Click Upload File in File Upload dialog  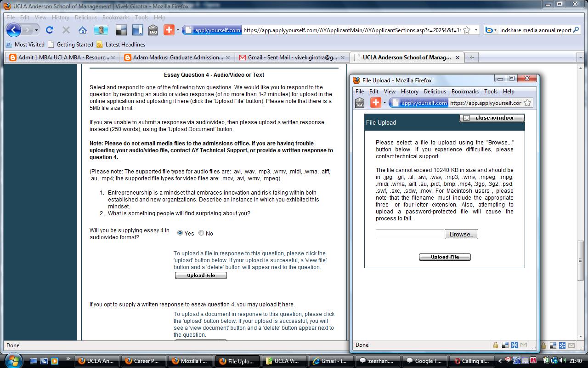coord(445,257)
